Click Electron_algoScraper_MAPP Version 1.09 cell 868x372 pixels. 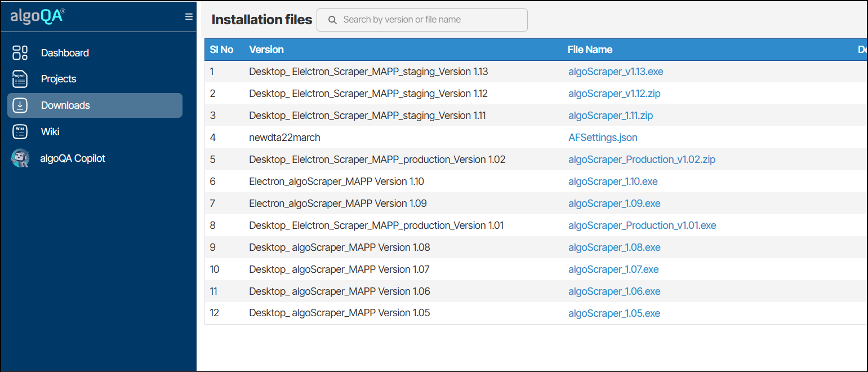click(338, 203)
